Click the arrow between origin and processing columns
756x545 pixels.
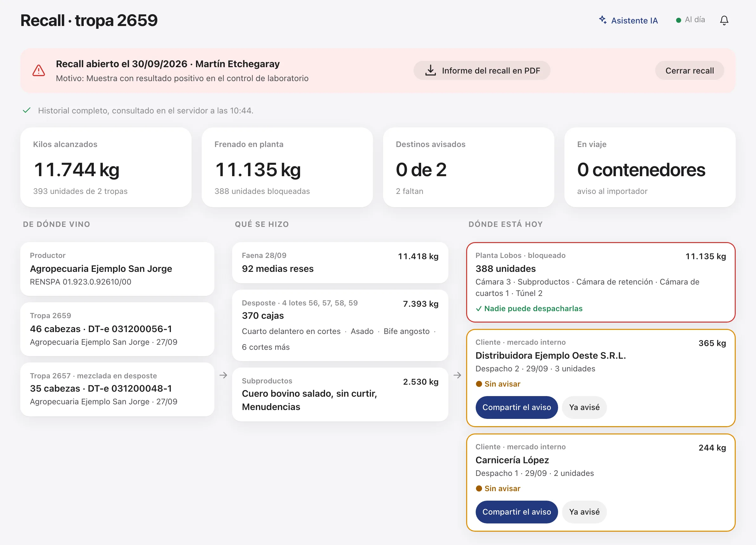coord(223,375)
